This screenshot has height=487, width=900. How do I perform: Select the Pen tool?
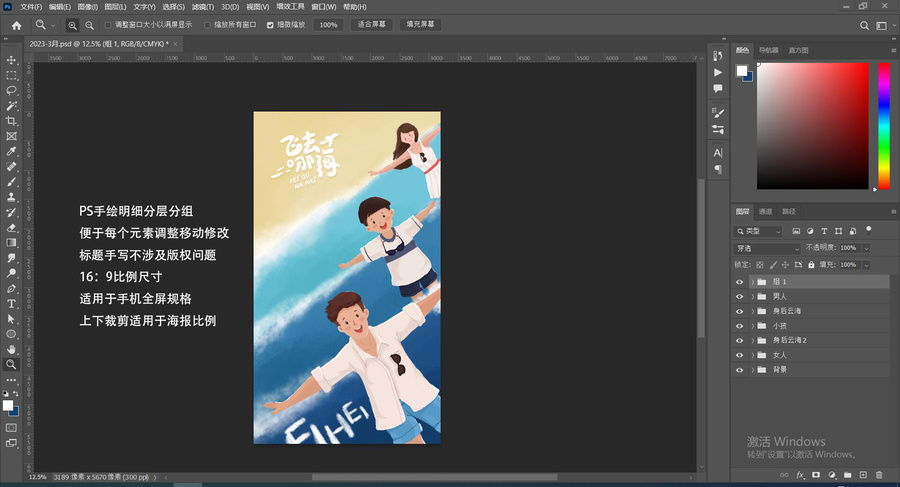coord(11,288)
